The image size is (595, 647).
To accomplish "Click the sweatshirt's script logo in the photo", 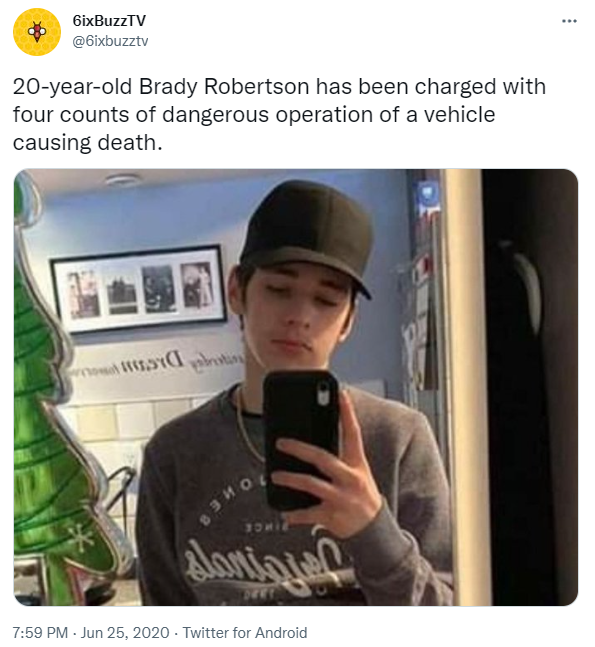I will click(264, 563).
